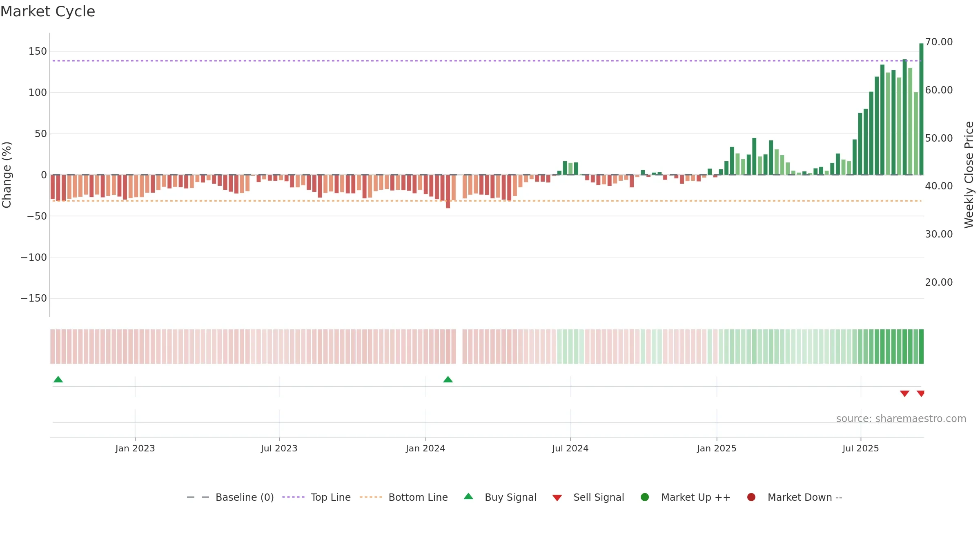Toggle the Baseline (0) legend entry
Viewport: 980px width, 551px height.
(x=230, y=497)
